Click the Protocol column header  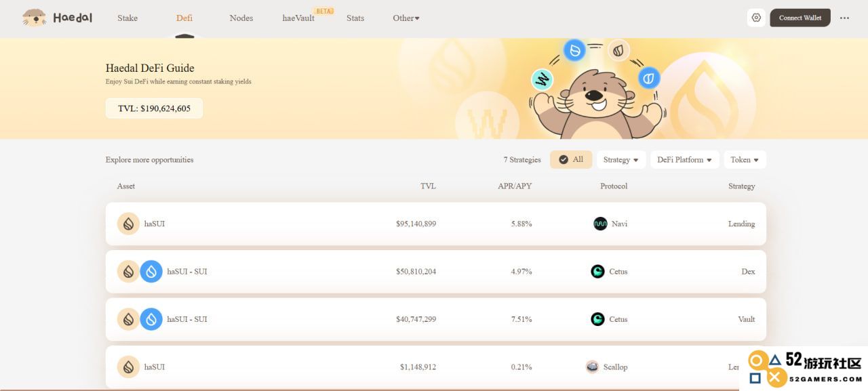point(614,186)
